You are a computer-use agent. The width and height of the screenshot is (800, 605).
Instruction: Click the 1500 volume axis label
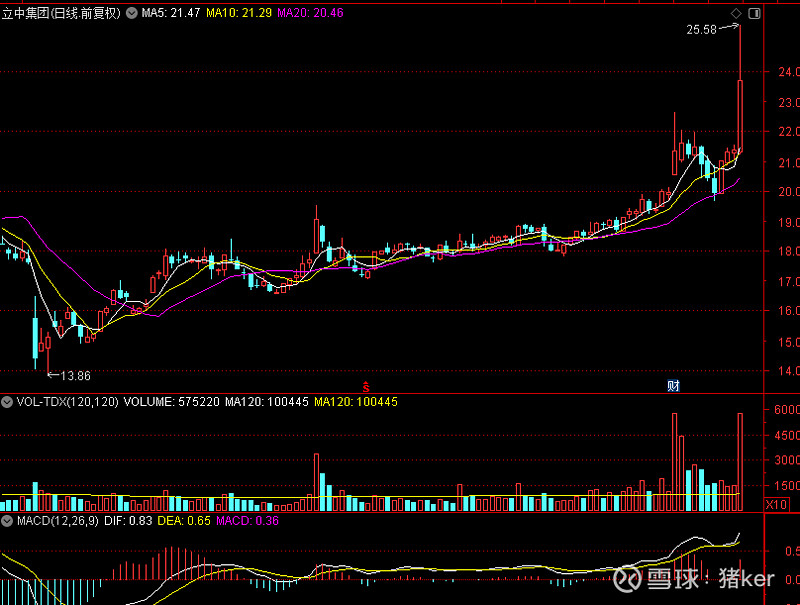click(x=787, y=486)
